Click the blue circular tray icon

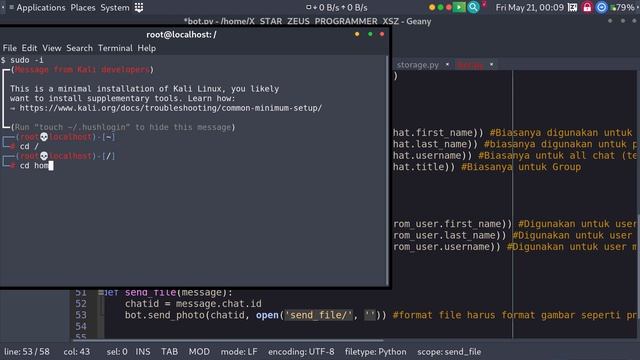pos(601,7)
